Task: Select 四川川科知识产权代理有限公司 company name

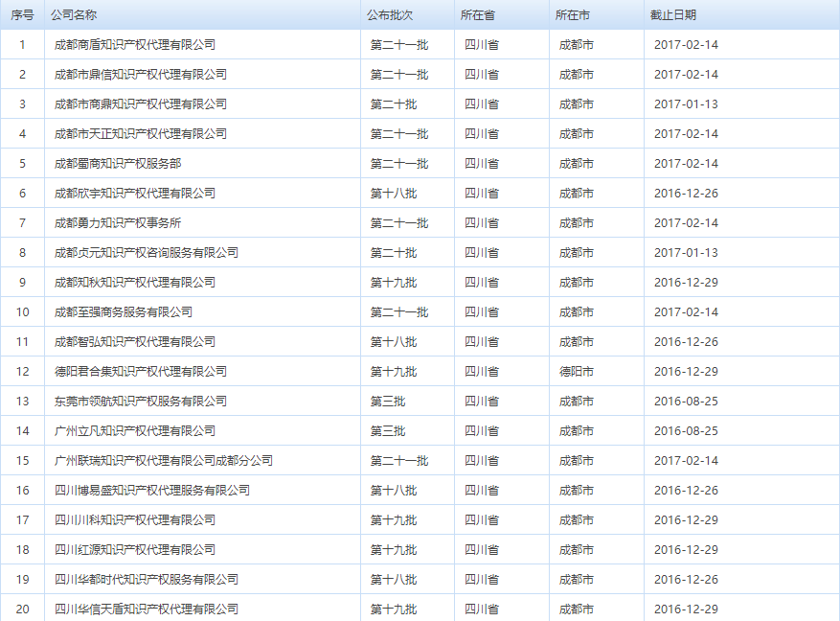Action: [134, 520]
